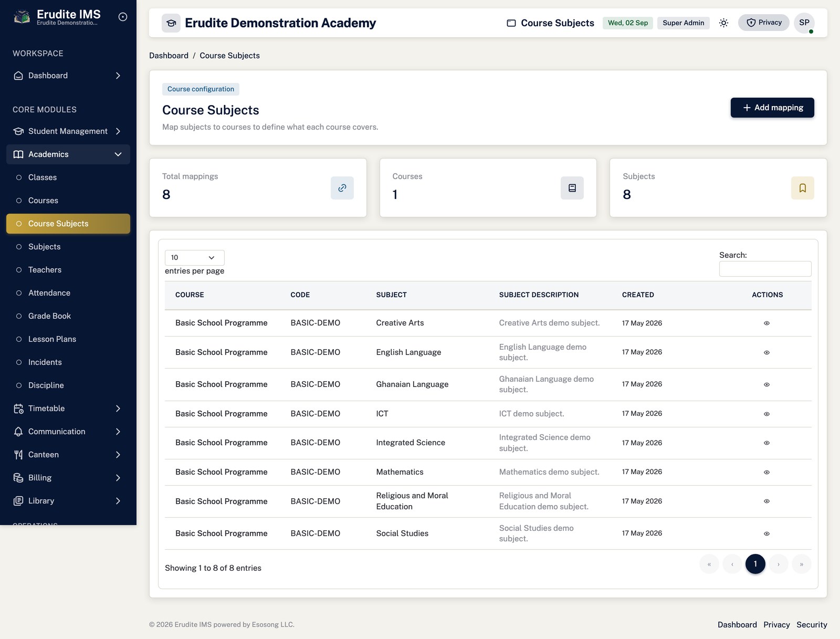Follow the Dashboard breadcrumb link
This screenshot has width=840, height=639.
pos(169,56)
